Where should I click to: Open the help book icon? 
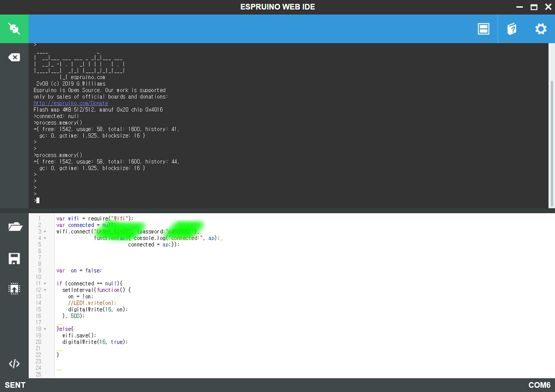[512, 29]
